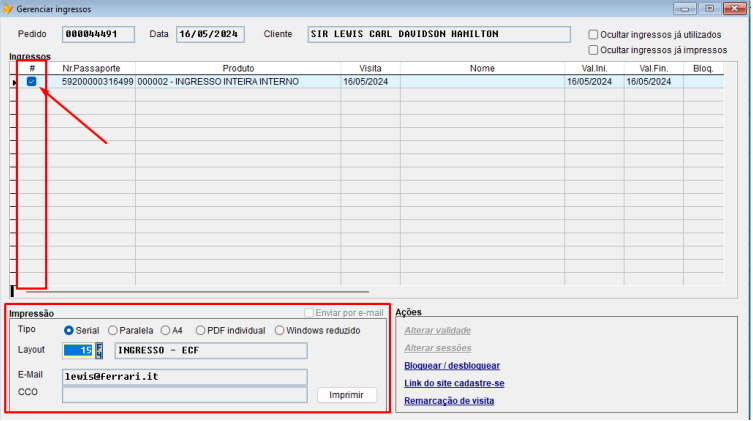Viewport: 753px width, 421px height.
Task: Select the Paralela print type
Action: point(113,330)
